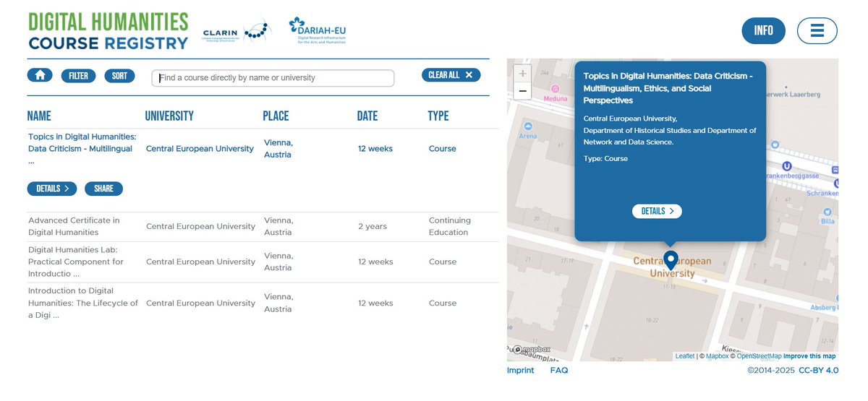Click the map zoom out minus
Screen dimensions: 868x401
523,91
